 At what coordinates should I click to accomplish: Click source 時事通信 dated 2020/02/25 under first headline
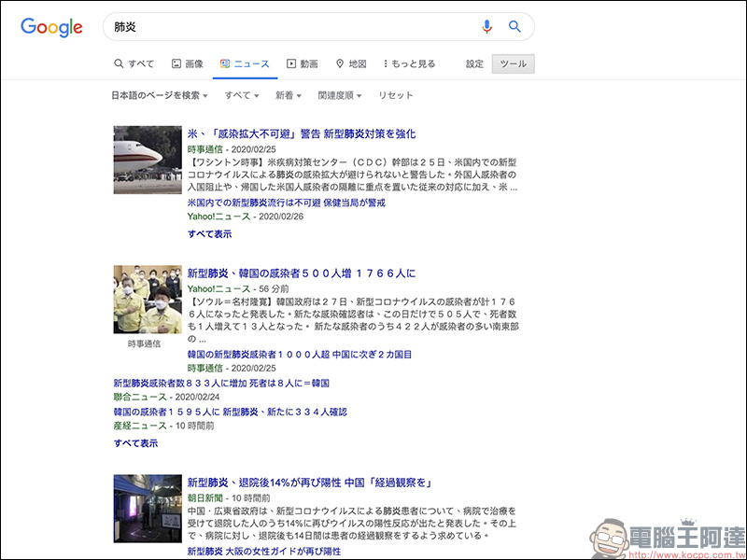point(204,149)
